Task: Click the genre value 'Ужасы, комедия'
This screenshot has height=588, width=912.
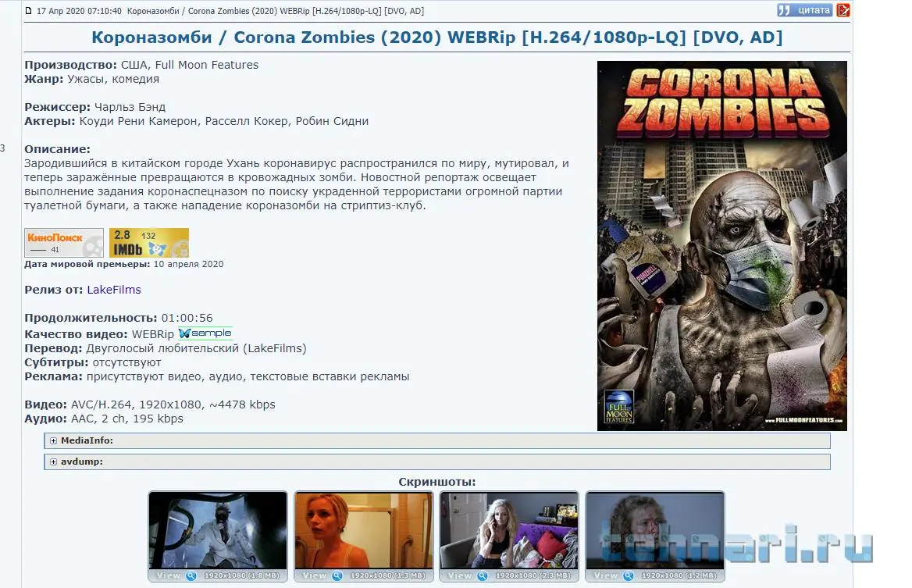Action: click(x=113, y=79)
